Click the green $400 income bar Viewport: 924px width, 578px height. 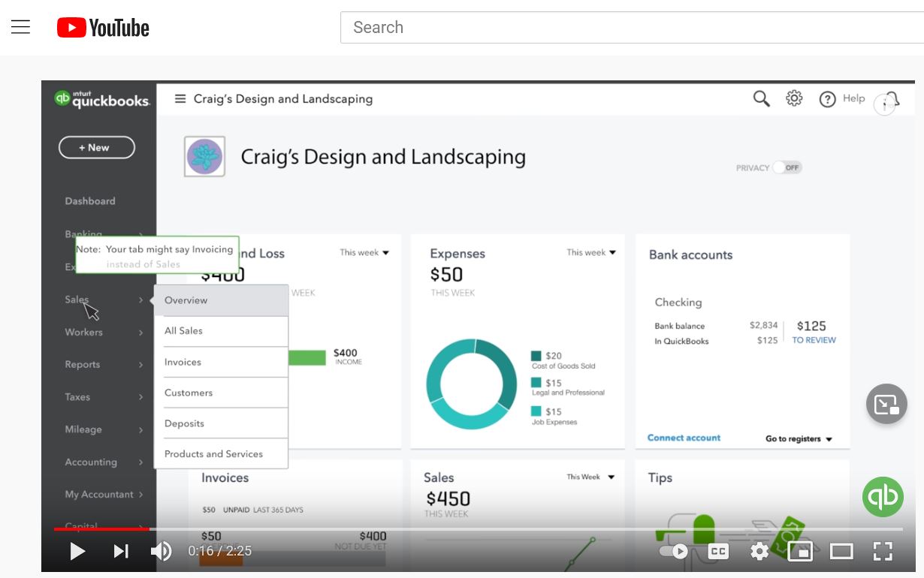point(307,357)
